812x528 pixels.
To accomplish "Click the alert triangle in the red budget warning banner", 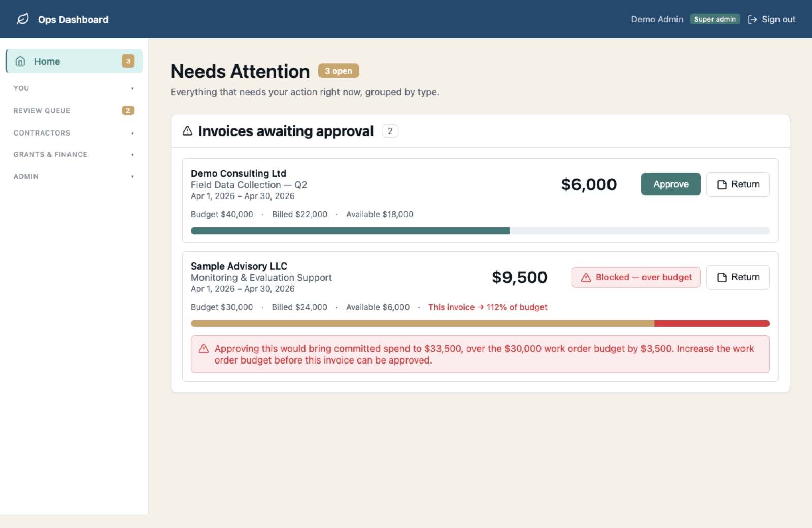I will coord(204,349).
